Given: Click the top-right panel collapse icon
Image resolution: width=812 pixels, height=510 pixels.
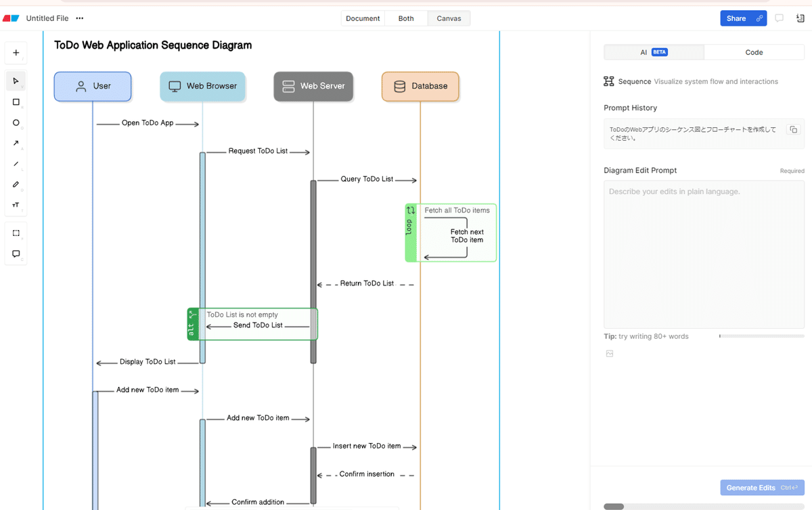Looking at the screenshot, I should point(800,18).
